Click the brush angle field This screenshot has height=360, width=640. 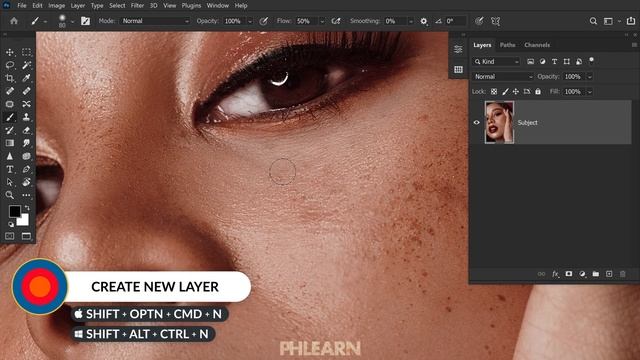(456, 21)
